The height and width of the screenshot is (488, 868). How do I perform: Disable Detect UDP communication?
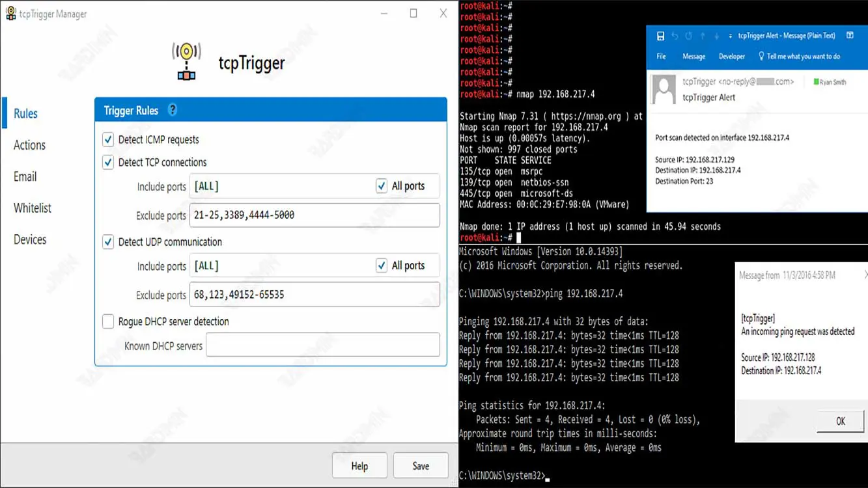tap(108, 242)
